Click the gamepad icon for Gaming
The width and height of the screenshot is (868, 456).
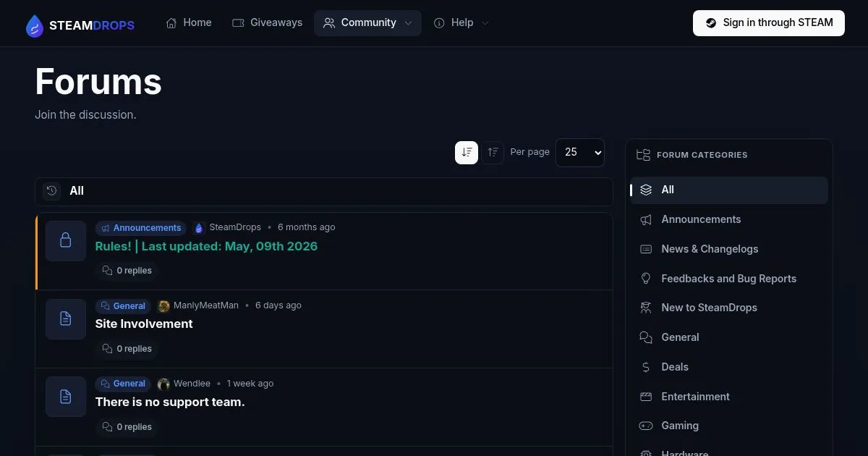point(646,426)
